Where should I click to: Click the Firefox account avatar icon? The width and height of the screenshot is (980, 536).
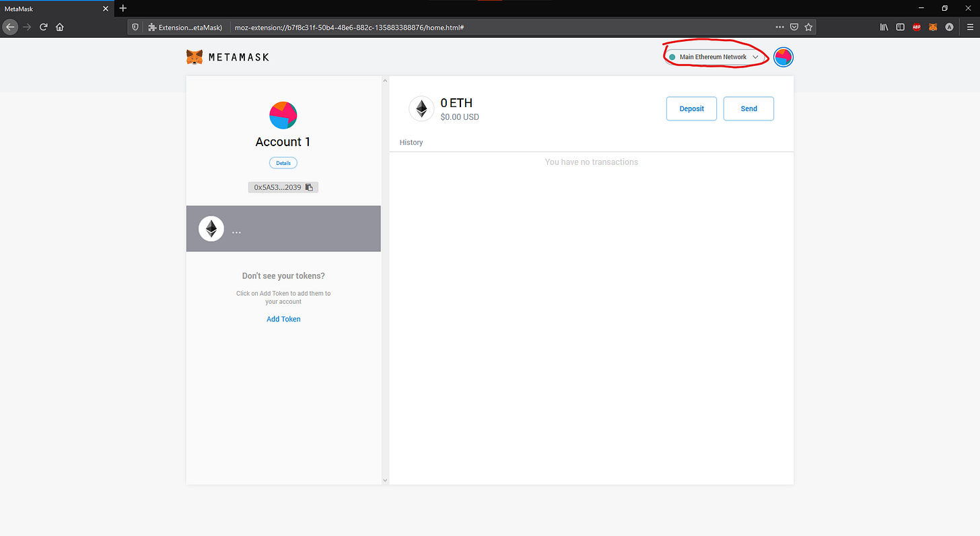(x=949, y=28)
